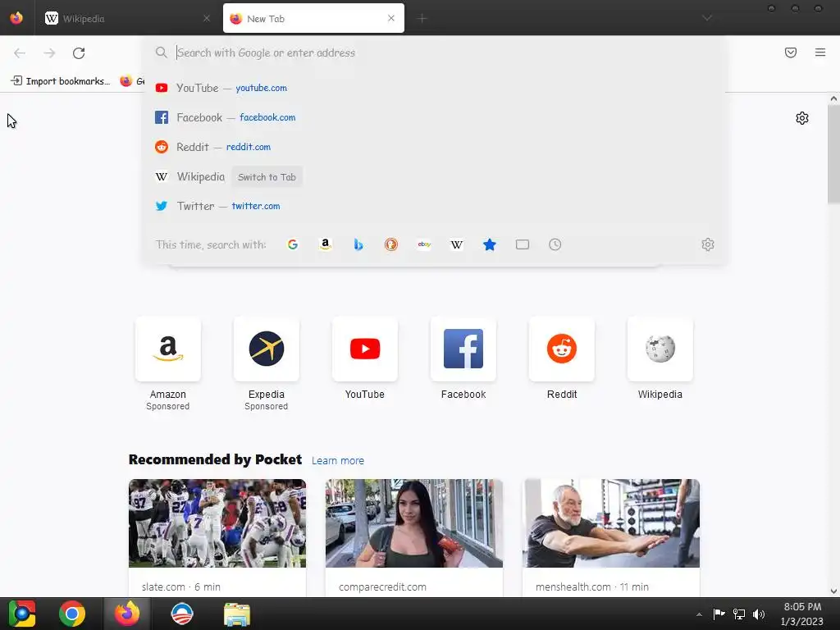840x630 pixels.
Task: Close the Wikipedia tab
Action: [207, 18]
